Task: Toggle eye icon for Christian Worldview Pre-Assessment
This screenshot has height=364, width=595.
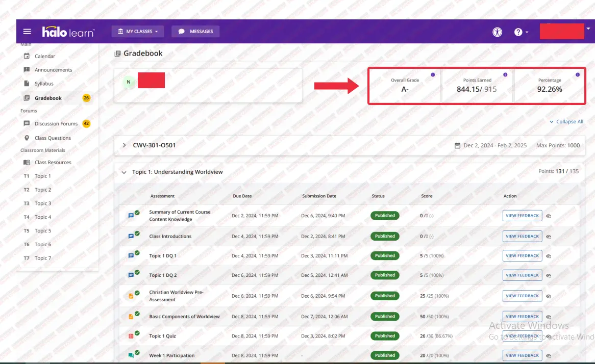Action: pyautogui.click(x=549, y=296)
